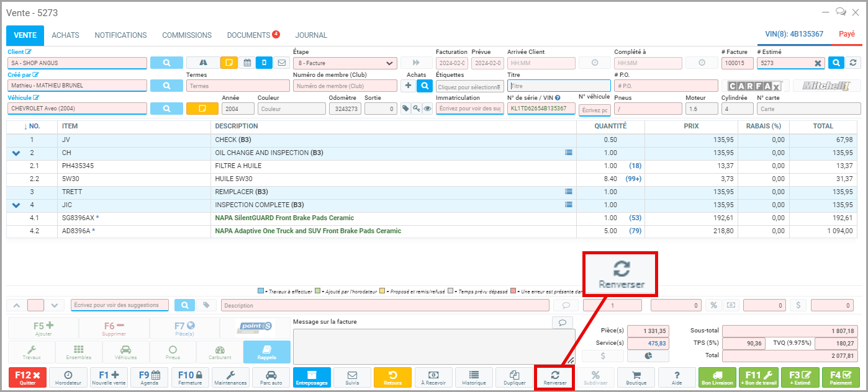
Task: Click the Horodateur clock button
Action: click(68, 378)
